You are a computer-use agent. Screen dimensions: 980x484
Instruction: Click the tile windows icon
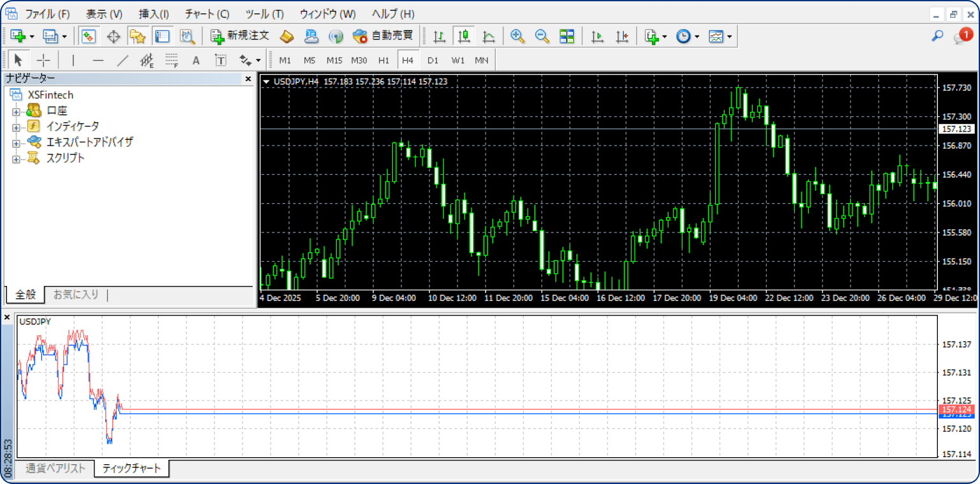point(567,36)
